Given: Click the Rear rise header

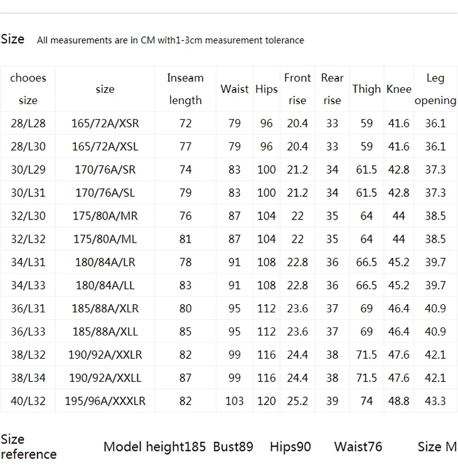Looking at the screenshot, I should click(x=332, y=88).
